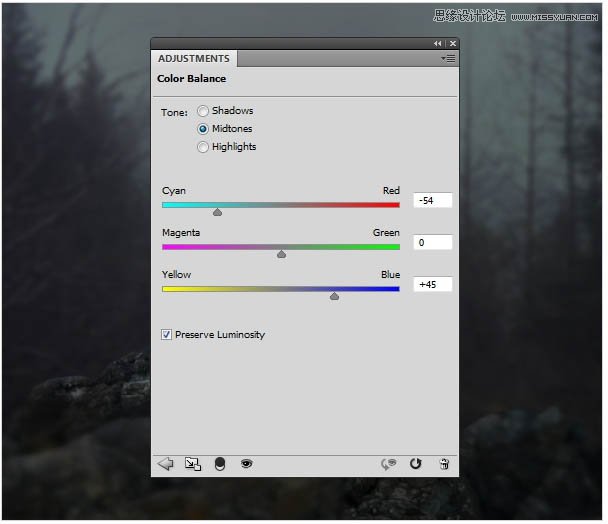The image size is (608, 524).
Task: Click the Cyan-Red value field showing -54
Action: (432, 201)
